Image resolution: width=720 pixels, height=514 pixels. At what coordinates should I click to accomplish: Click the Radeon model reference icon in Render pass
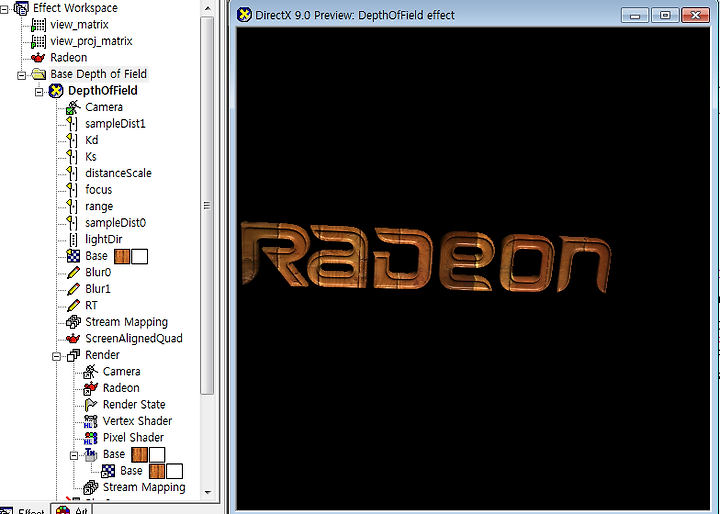[90, 389]
